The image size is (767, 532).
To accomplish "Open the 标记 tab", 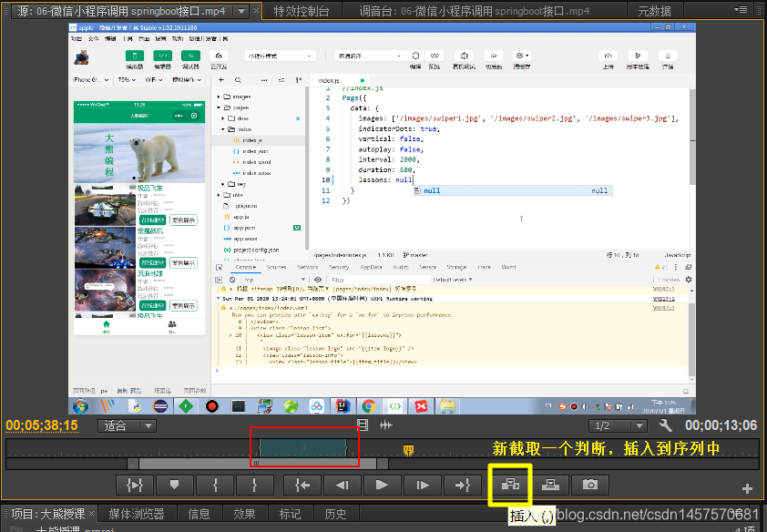I will tap(290, 514).
